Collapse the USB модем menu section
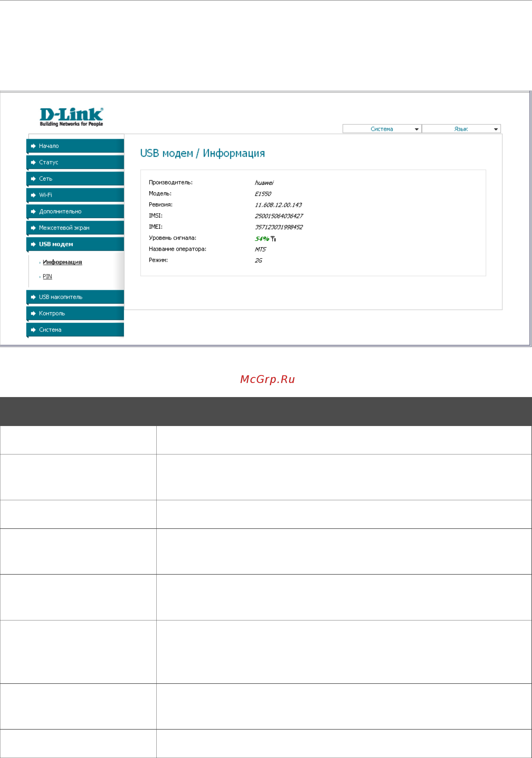Image resolution: width=532 pixels, height=758 pixels. (75, 244)
